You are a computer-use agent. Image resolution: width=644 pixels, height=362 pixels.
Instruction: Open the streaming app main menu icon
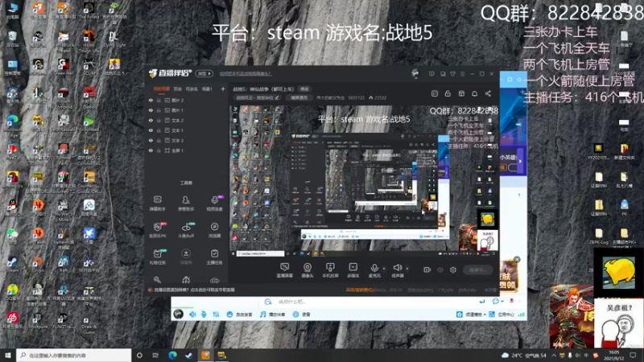462,74
